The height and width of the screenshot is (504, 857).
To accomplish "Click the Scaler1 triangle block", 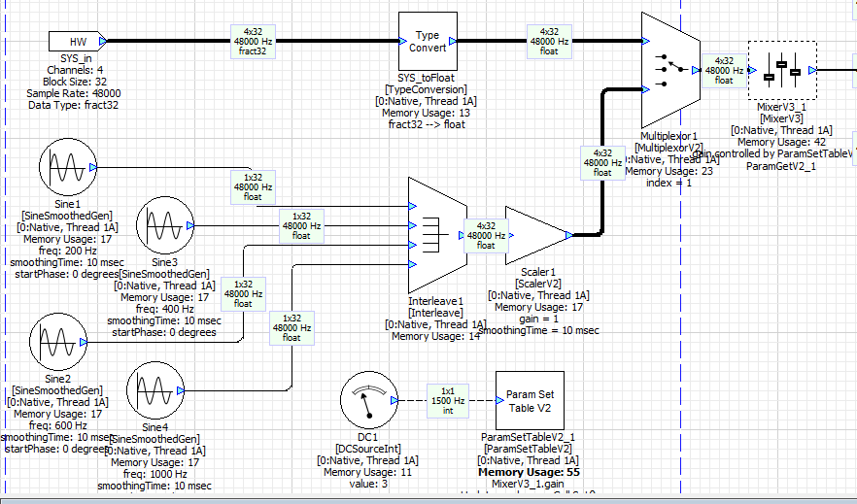I will click(x=532, y=234).
